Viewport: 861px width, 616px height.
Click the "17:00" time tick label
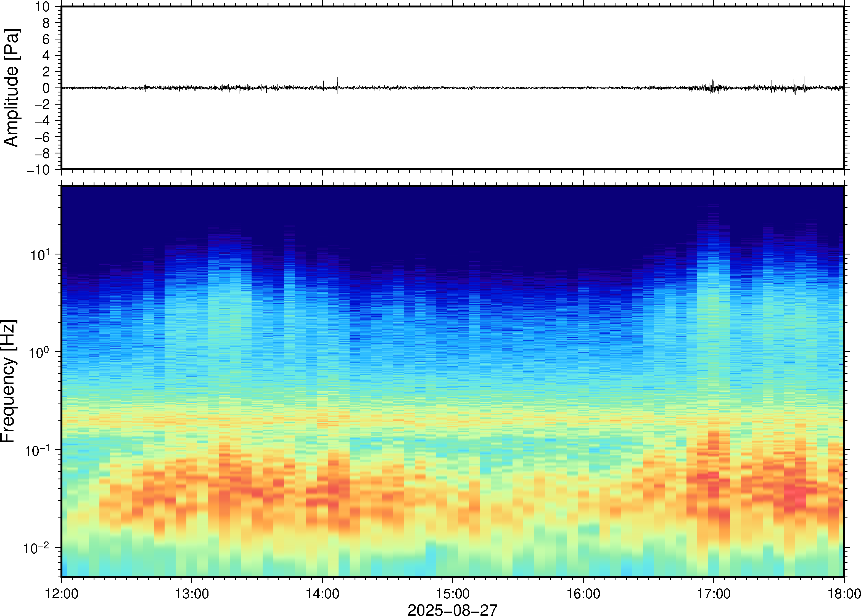[713, 594]
